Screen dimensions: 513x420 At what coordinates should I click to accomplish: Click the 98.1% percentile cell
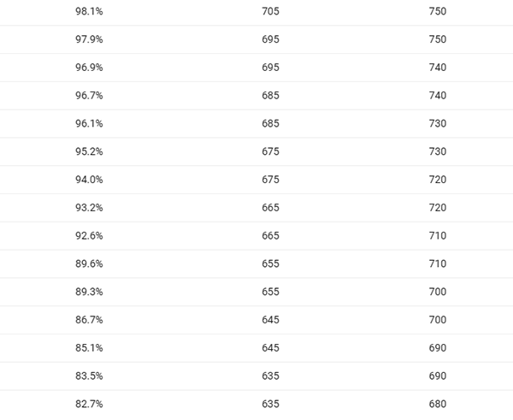tap(89, 11)
